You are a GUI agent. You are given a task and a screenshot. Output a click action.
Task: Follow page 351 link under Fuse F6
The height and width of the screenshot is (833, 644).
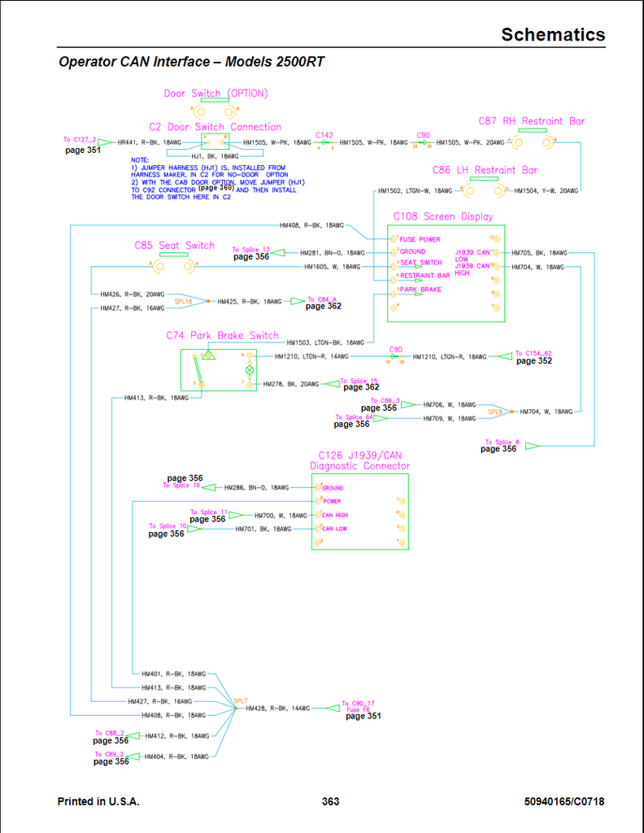[363, 717]
